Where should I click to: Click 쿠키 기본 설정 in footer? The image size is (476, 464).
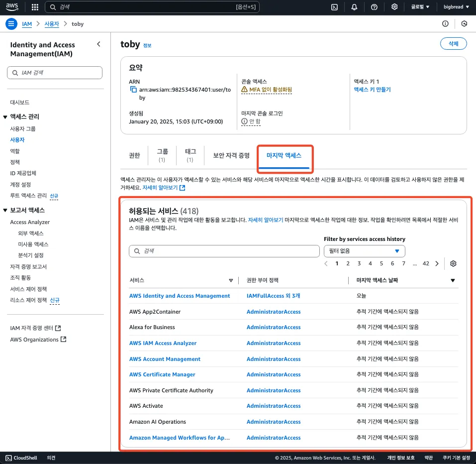tap(456, 458)
